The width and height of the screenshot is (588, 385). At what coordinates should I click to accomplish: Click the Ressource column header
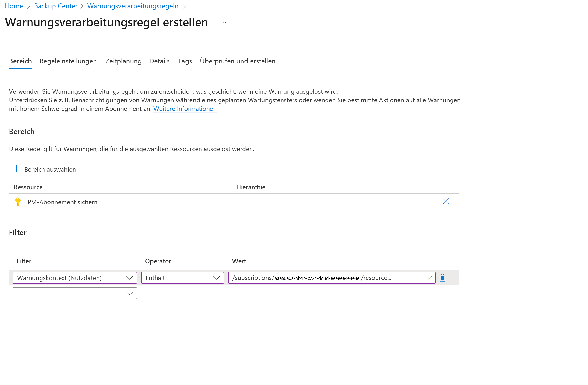[28, 187]
